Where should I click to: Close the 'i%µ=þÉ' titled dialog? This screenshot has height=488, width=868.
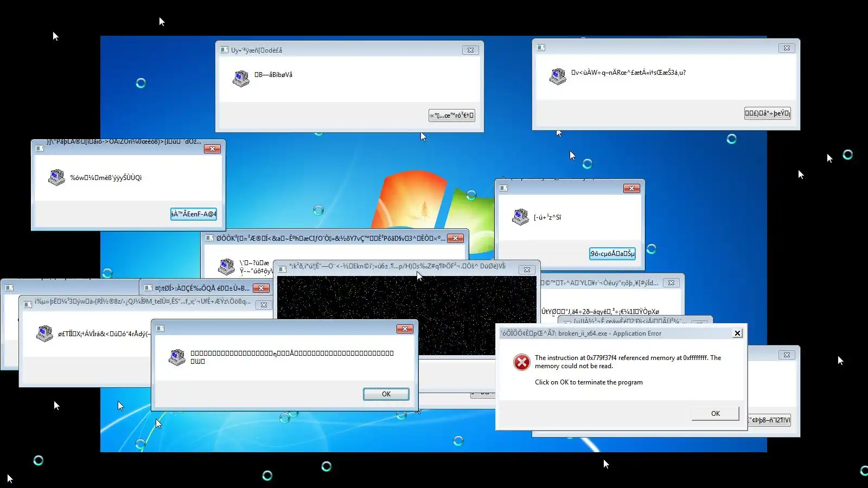tap(264, 305)
